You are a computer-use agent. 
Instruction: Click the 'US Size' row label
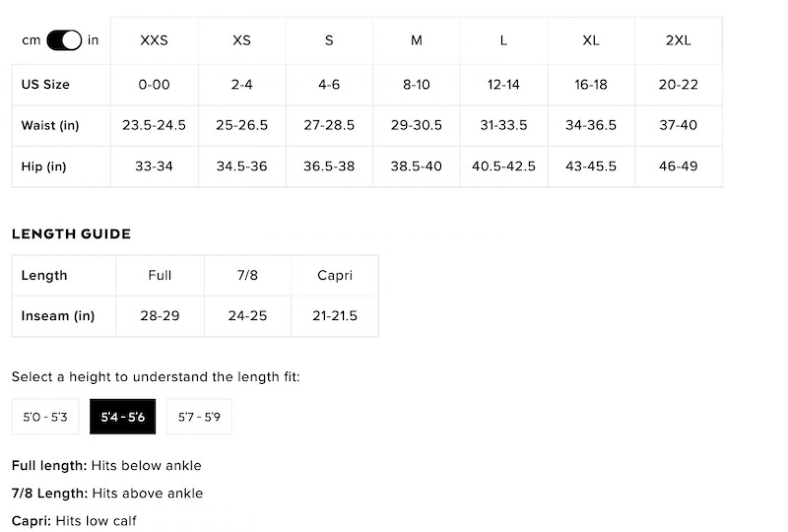pos(45,84)
